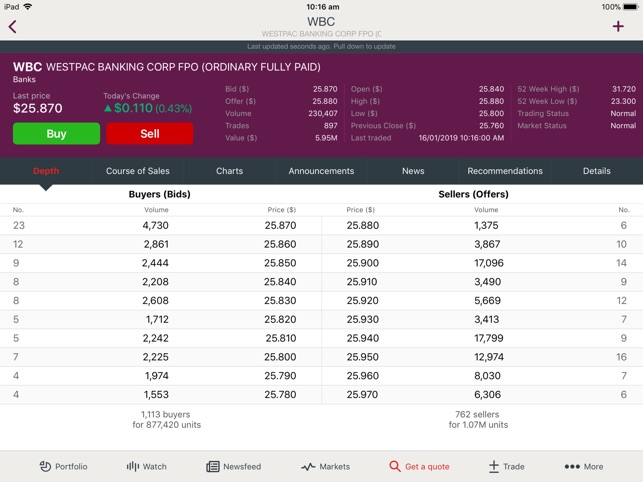The height and width of the screenshot is (482, 643).
Task: Tap the Sellers (Offers) column header
Action: point(473,194)
